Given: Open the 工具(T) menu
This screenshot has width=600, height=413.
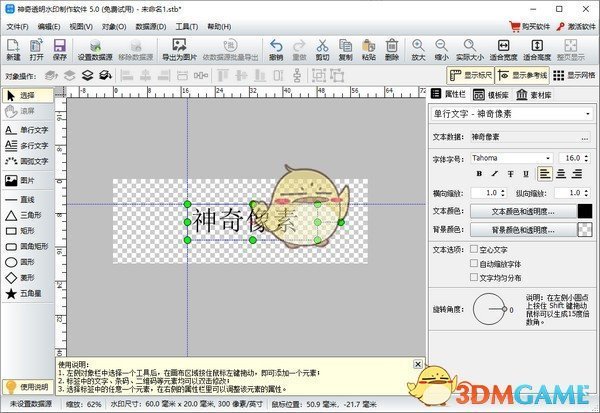Looking at the screenshot, I should point(186,27).
